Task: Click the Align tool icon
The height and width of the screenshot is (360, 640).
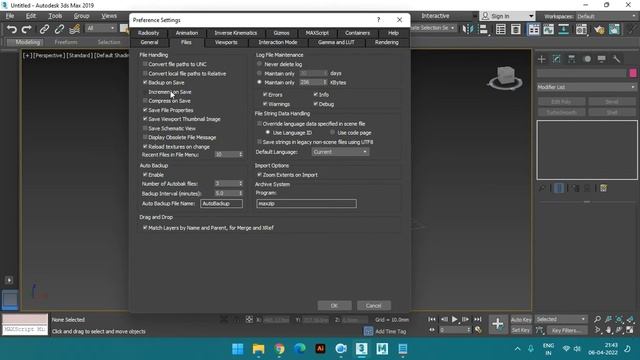Action: 483,29
